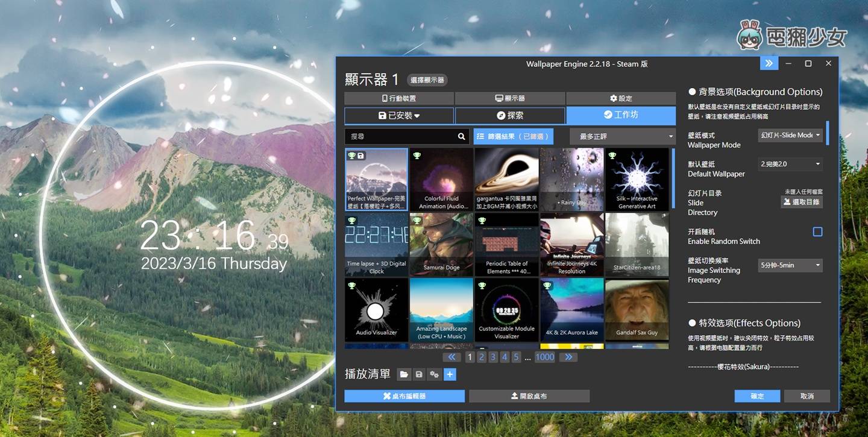868x437 pixels.
Task: Open playlist settings via the gears icon
Action: pos(435,374)
